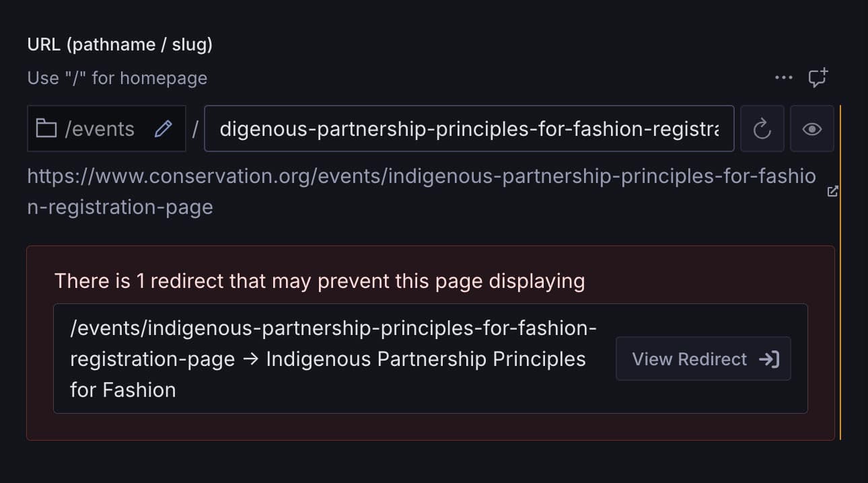Click the redirect source path /events/indigenous-partnership text
This screenshot has width=868, height=483.
(333, 329)
